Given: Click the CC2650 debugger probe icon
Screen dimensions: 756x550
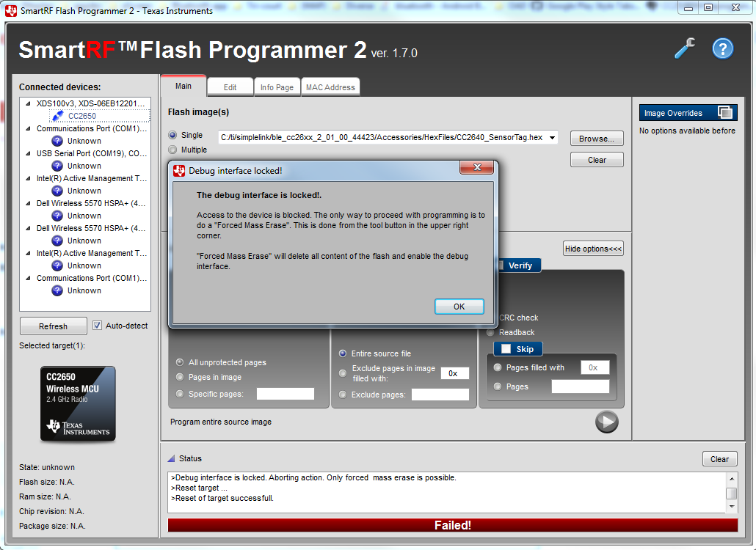Looking at the screenshot, I should tap(57, 116).
